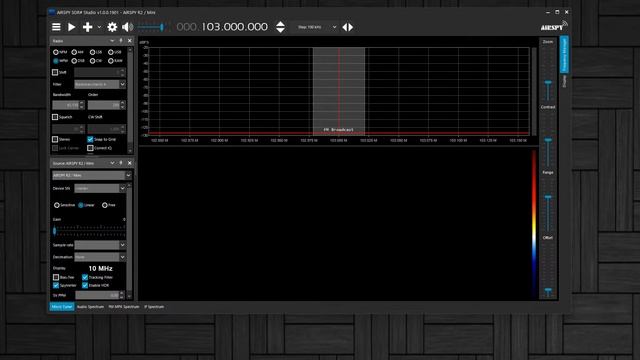Open the Device SN dropdown
This screenshot has height=360, width=640.
coord(100,188)
